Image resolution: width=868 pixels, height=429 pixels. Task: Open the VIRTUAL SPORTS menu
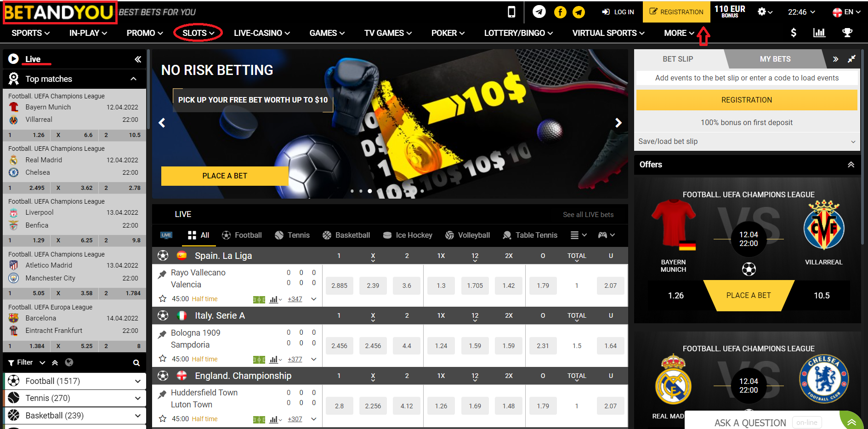(608, 33)
